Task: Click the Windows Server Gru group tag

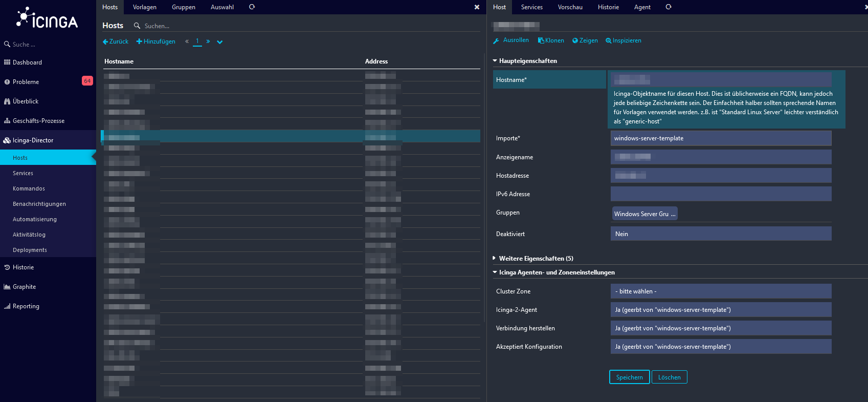Action: point(644,214)
